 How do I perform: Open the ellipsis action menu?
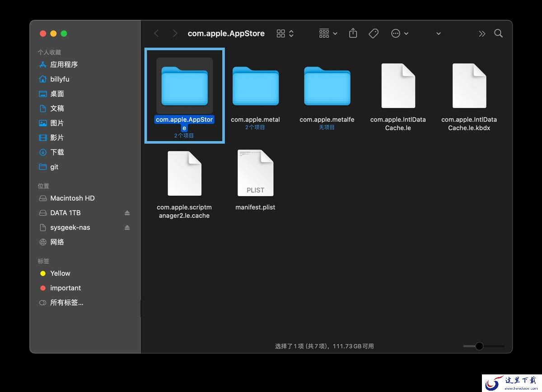400,33
